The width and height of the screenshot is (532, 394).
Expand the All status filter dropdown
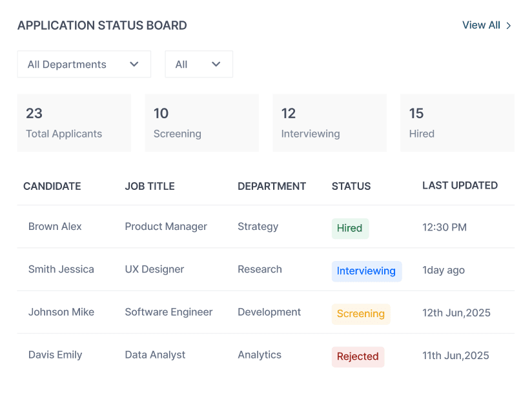(x=198, y=64)
